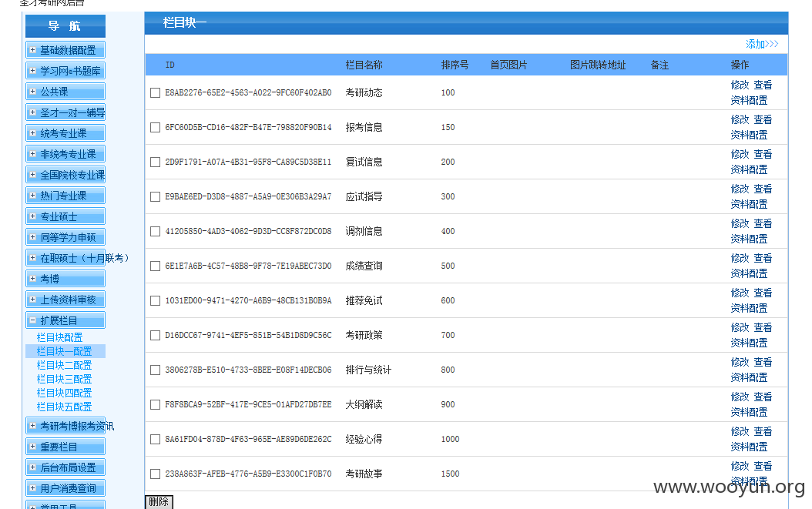The height and width of the screenshot is (509, 812).
Task: Open 资料配置 for 考研动态 row
Action: 750,100
